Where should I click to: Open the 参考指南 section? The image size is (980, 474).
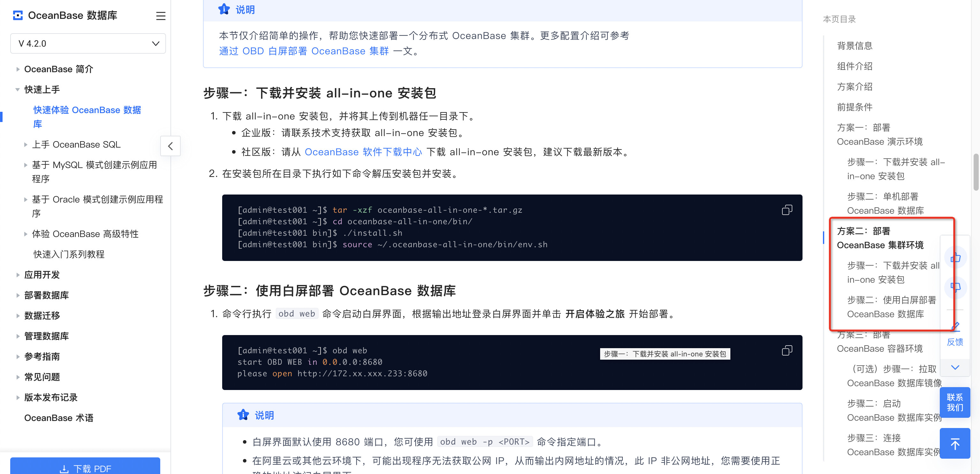[x=42, y=357]
